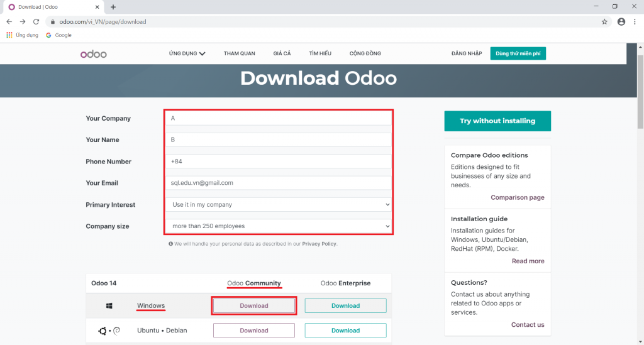644x345 pixels.
Task: Click the Compare Odoo editions heading
Action: [489, 155]
